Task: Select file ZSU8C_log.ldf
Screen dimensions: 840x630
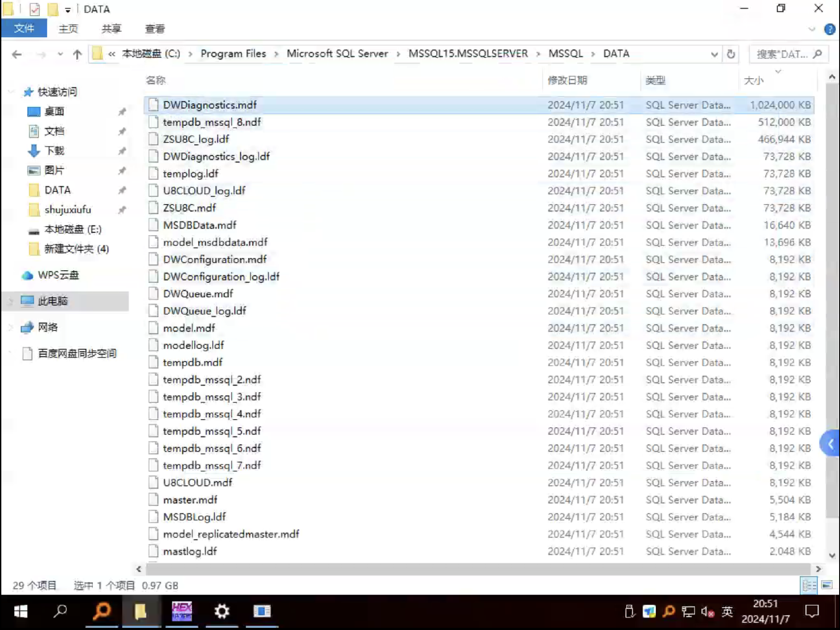Action: pyautogui.click(x=479, y=139)
